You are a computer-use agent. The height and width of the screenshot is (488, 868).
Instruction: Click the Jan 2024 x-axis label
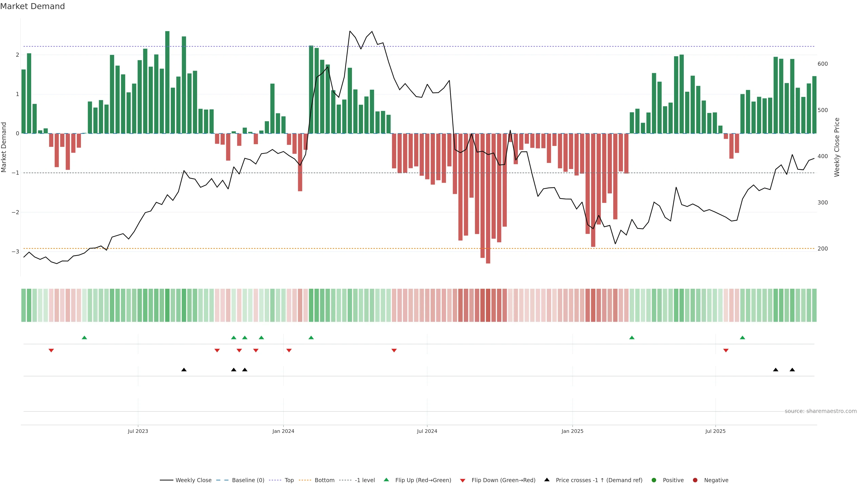point(283,431)
